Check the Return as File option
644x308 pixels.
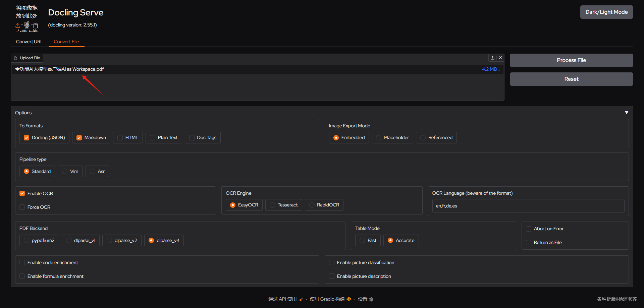(529, 242)
